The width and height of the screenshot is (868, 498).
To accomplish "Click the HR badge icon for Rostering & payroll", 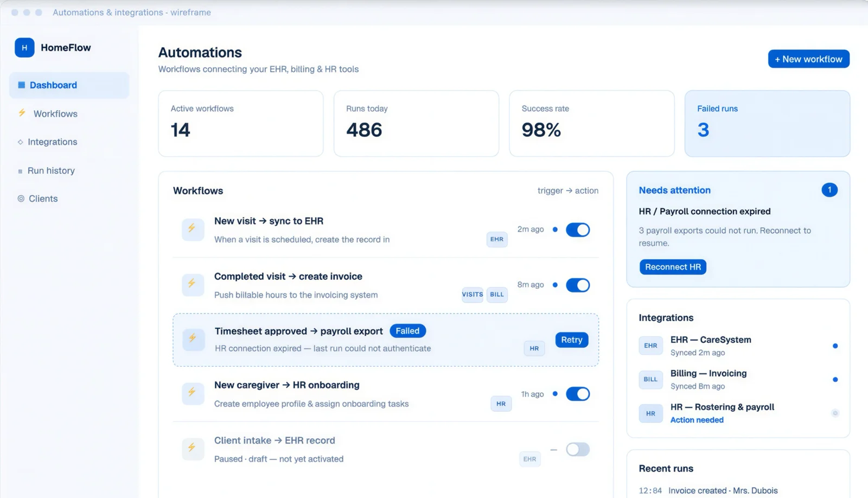I will pyautogui.click(x=650, y=413).
